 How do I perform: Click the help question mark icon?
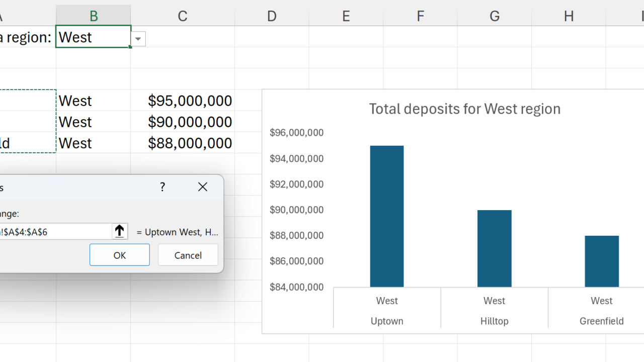point(163,187)
